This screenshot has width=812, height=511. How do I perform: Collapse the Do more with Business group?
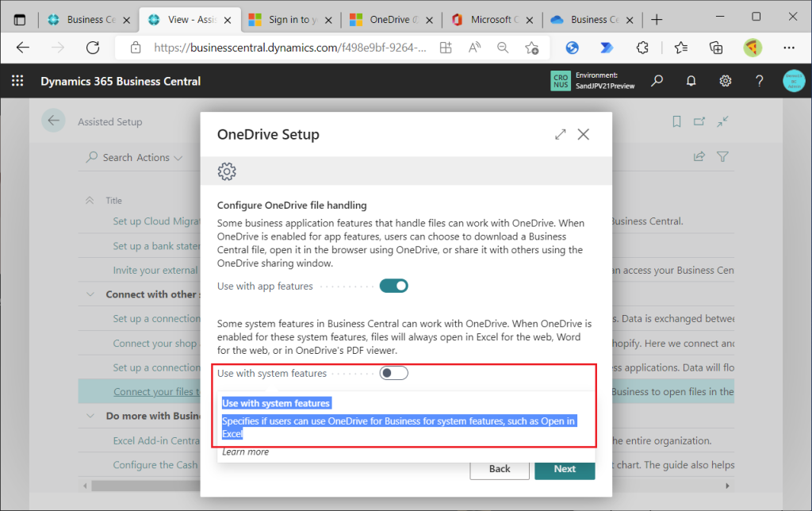(90, 416)
